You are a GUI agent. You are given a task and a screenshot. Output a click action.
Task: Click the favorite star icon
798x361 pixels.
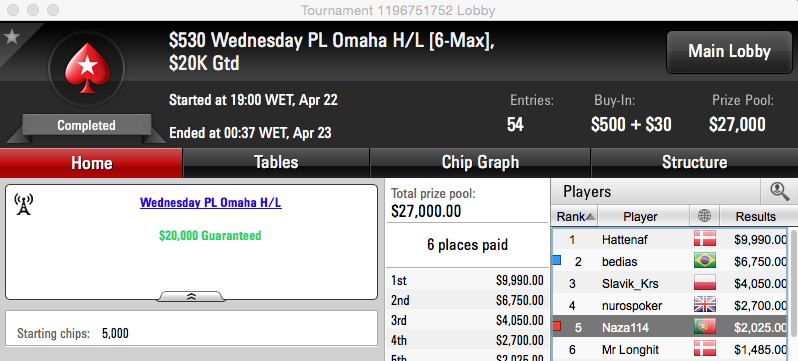[x=11, y=37]
